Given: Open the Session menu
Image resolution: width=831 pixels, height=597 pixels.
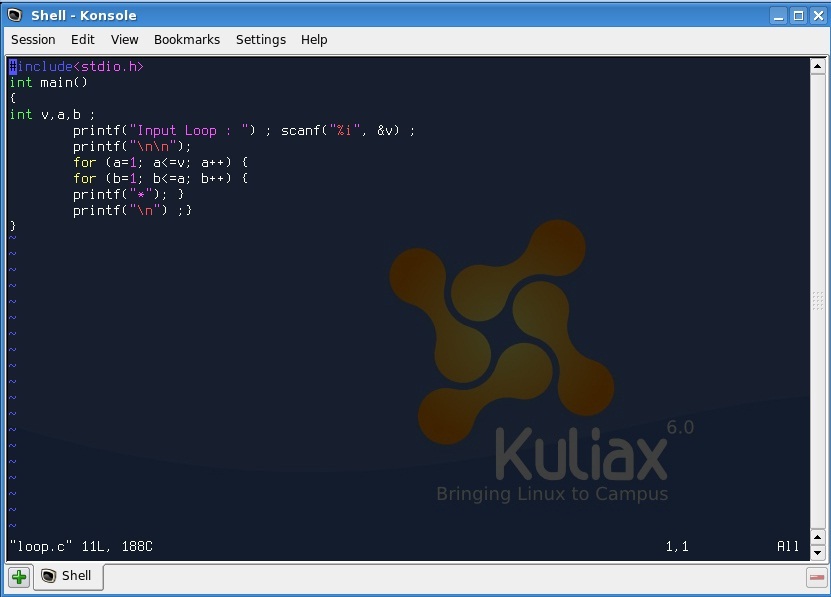Looking at the screenshot, I should [x=33, y=40].
